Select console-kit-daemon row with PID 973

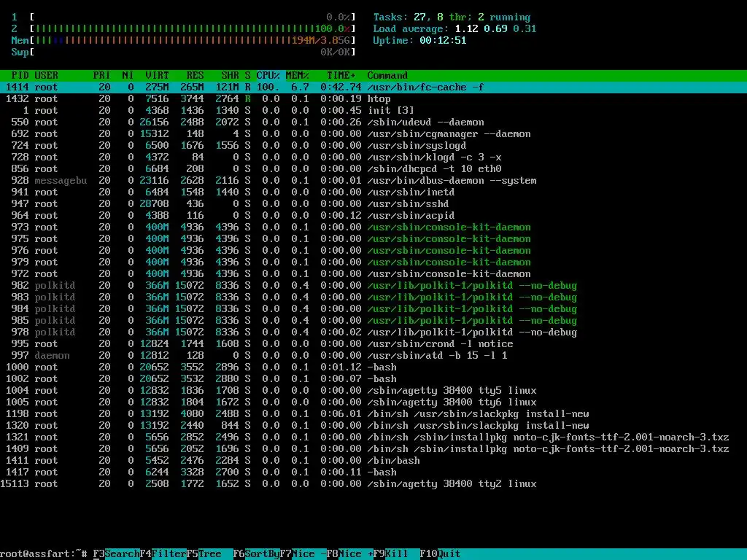373,227
